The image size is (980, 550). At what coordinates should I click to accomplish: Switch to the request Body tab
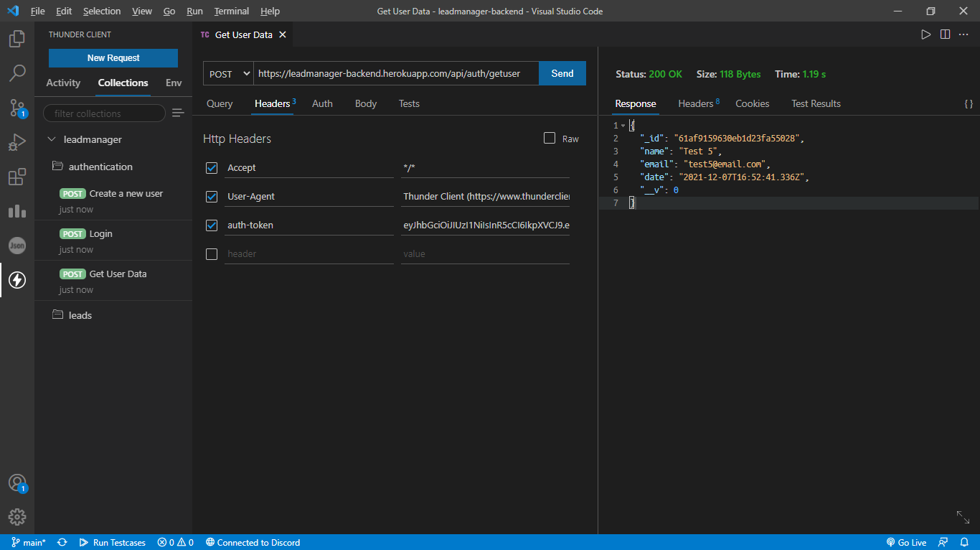(366, 104)
